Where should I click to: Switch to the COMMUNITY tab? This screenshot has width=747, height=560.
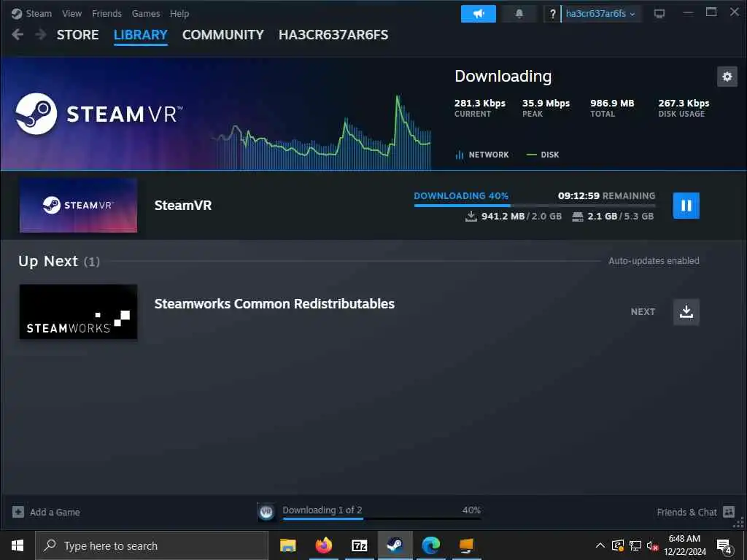(223, 35)
